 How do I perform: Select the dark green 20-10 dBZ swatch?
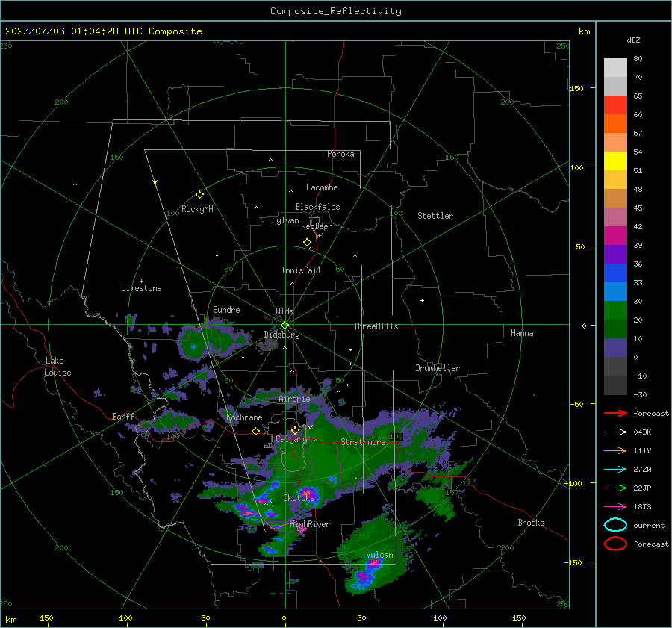pyautogui.click(x=615, y=329)
